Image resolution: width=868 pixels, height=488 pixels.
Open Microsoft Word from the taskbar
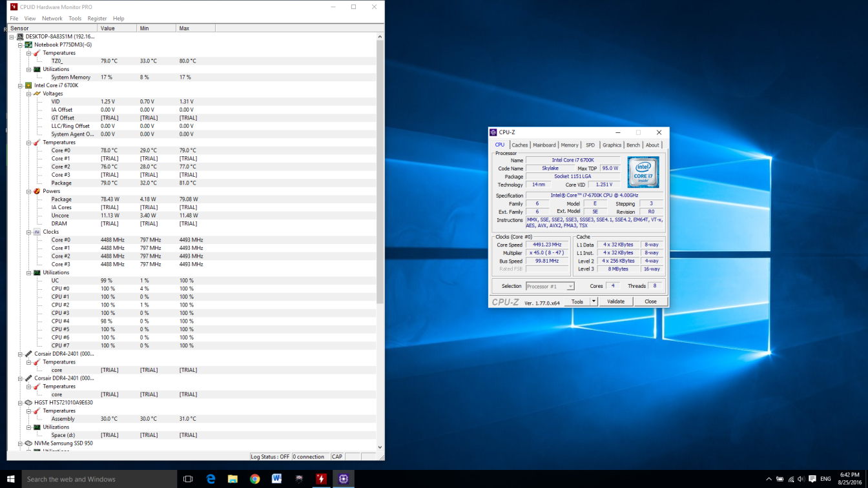pyautogui.click(x=276, y=479)
